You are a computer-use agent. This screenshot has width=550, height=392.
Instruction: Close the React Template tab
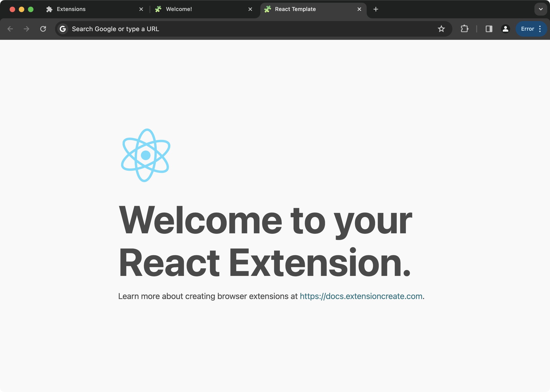pyautogui.click(x=359, y=9)
